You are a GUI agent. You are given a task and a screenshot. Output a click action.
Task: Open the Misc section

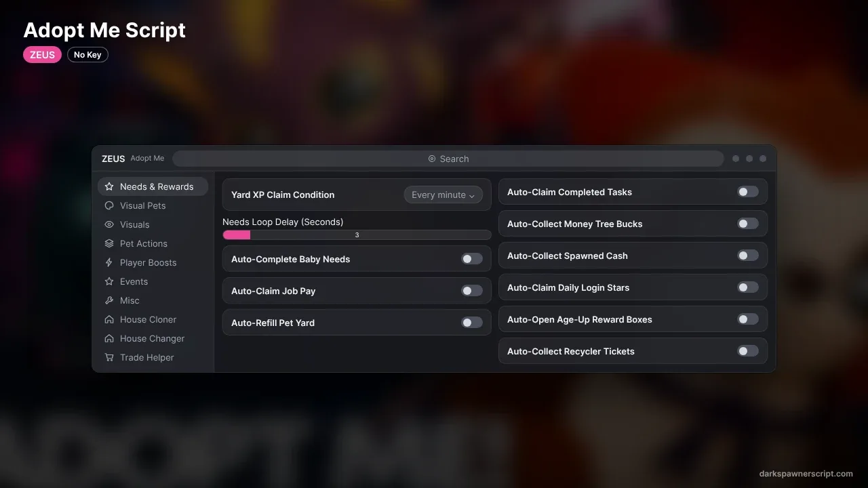click(x=153, y=300)
